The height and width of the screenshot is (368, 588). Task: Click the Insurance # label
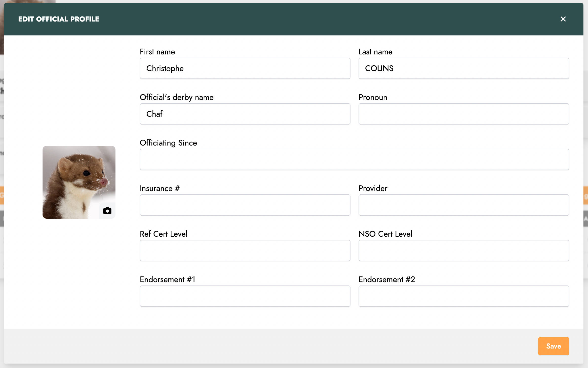coord(160,188)
